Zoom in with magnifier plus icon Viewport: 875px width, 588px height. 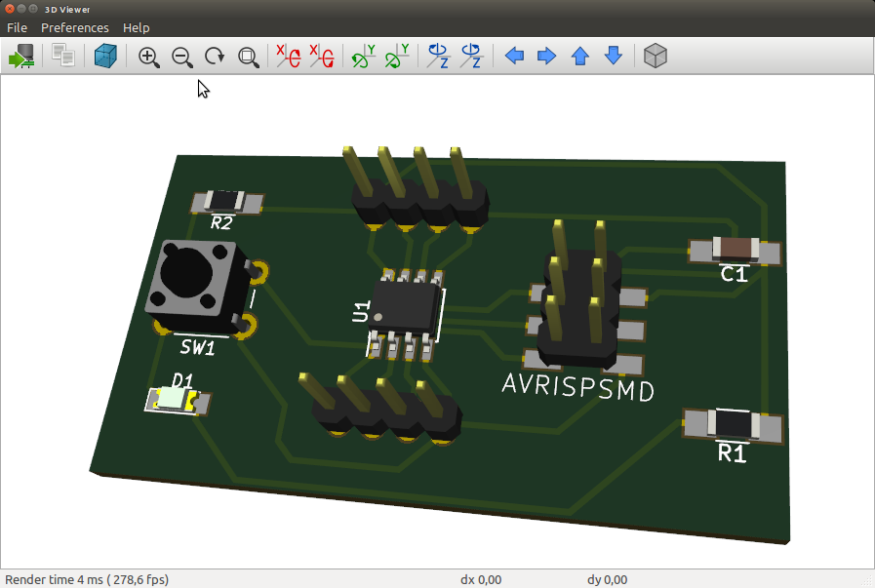tap(149, 57)
